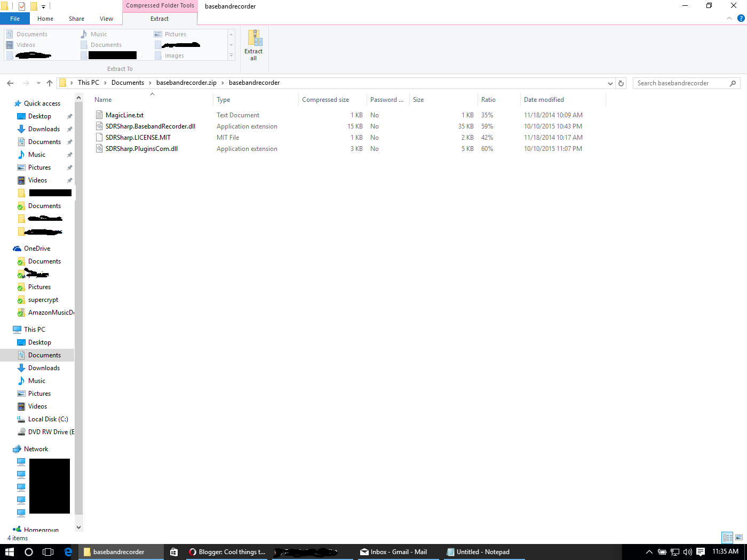
Task: Click Documents in the address breadcrumb
Action: 128,83
